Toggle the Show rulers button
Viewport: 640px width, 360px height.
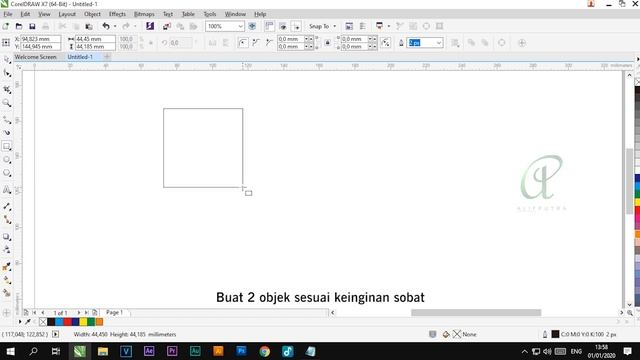269,26
